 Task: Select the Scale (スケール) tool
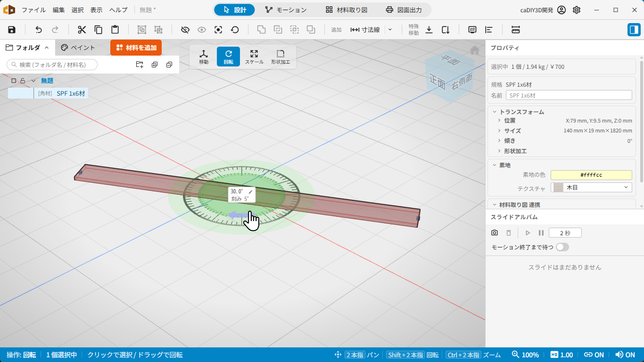pyautogui.click(x=254, y=57)
